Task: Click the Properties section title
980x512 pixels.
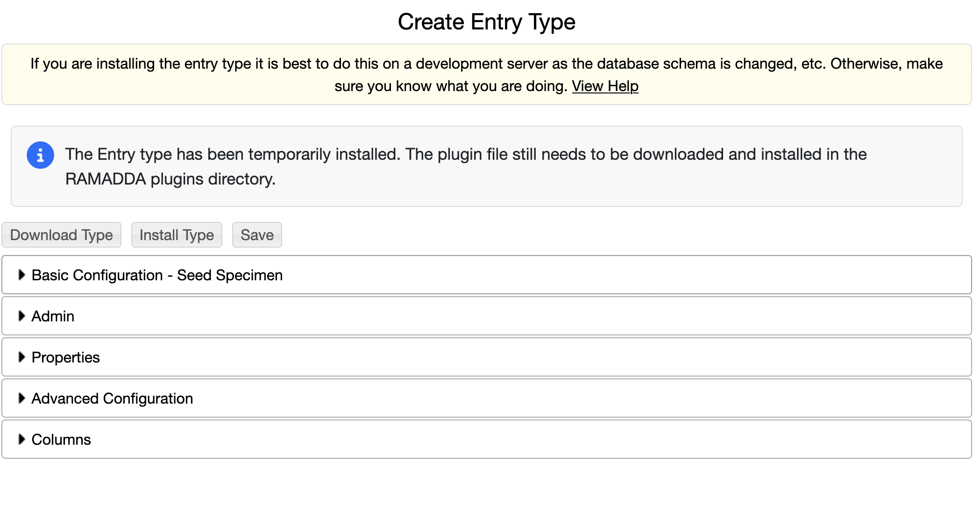Action: click(x=65, y=358)
